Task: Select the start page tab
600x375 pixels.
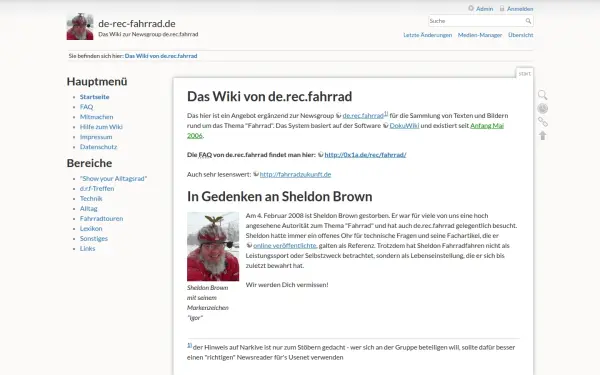Action: pos(525,73)
